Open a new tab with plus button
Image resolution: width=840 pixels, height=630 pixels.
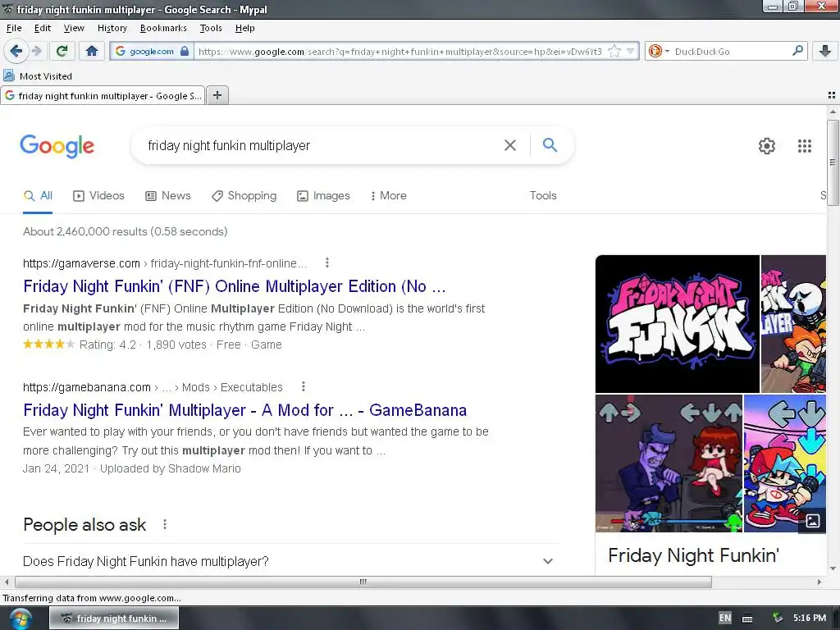pos(217,95)
